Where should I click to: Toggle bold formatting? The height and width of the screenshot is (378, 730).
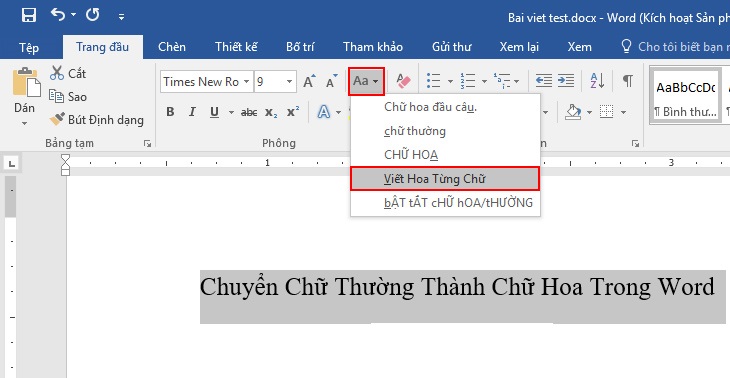(x=170, y=112)
